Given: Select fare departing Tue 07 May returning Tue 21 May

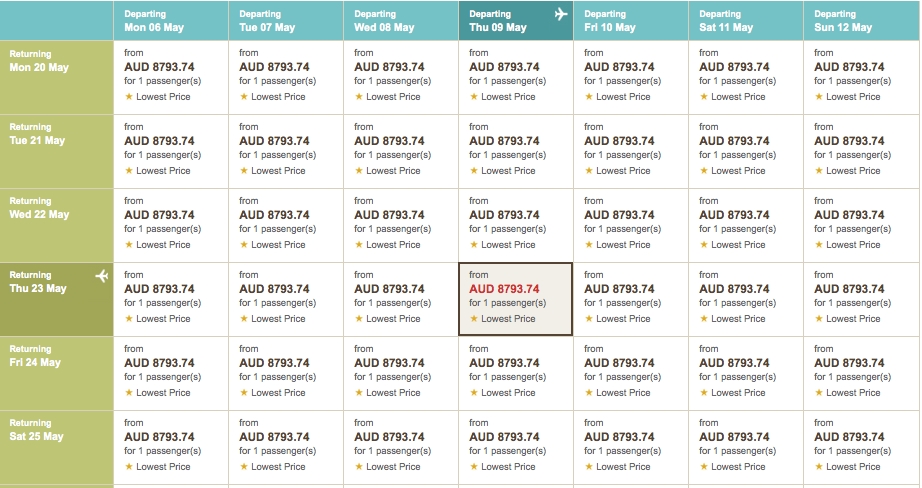Looking at the screenshot, I should (274, 141).
